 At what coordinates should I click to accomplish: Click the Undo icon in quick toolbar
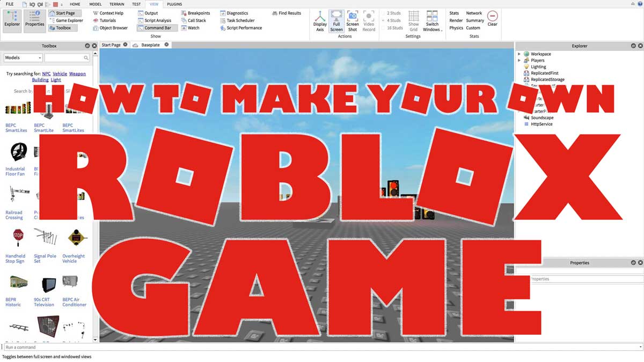33,4
